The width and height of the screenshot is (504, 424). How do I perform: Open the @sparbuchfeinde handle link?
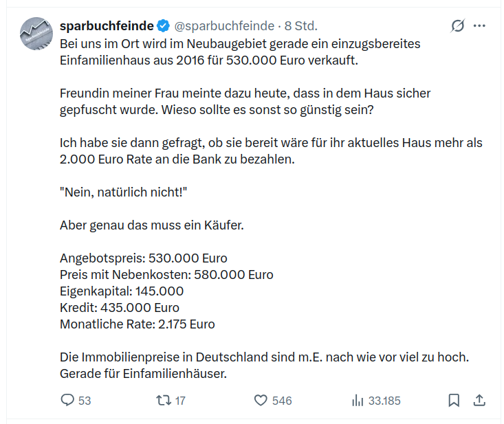click(x=224, y=25)
